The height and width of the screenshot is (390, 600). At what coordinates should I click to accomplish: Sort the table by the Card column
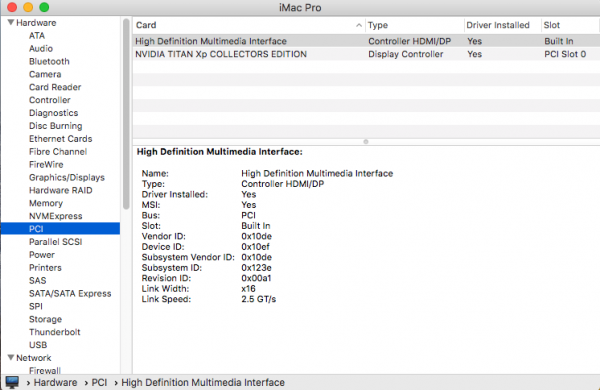(249, 25)
